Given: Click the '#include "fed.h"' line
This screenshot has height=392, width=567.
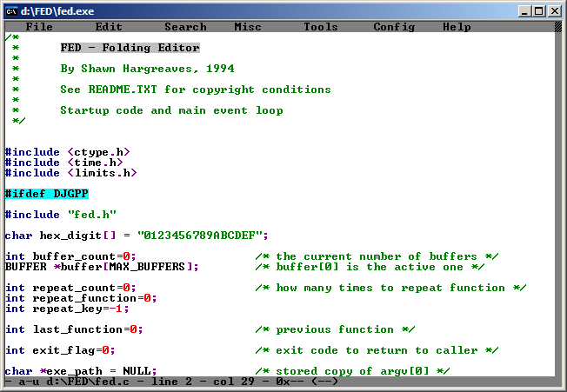Looking at the screenshot, I should click(60, 215).
